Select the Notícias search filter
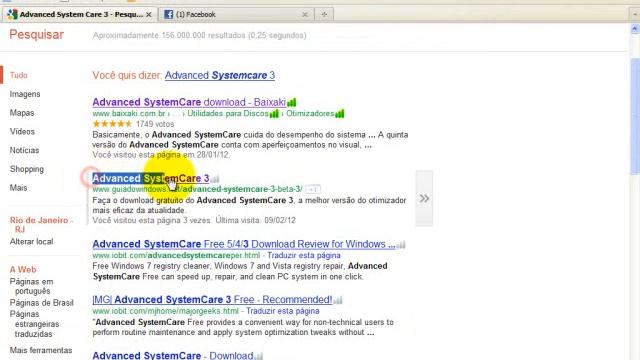The image size is (640, 360). click(x=24, y=151)
